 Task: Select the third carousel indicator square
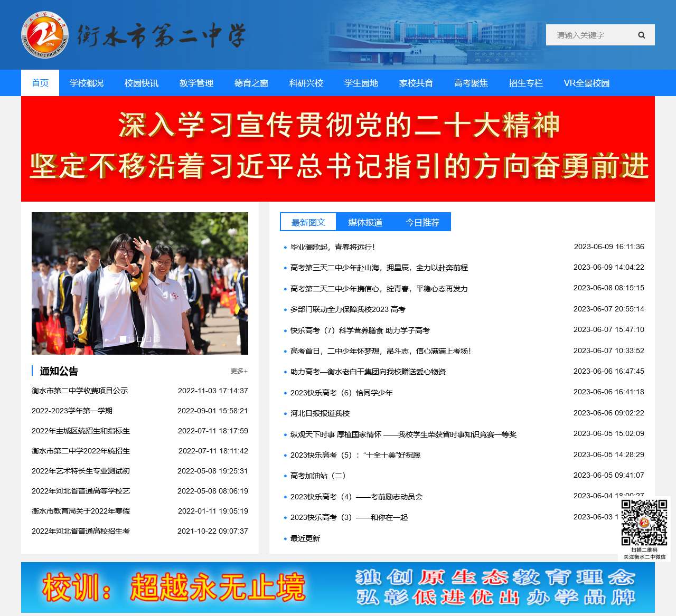[x=140, y=339]
